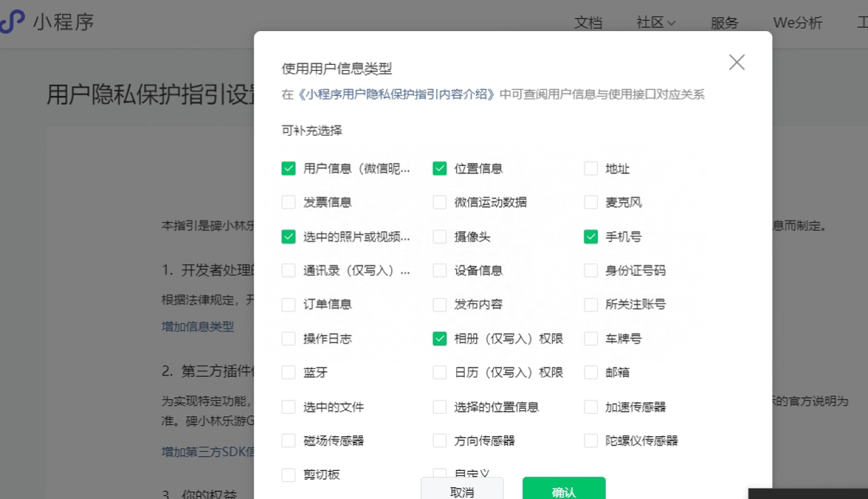The image size is (868, 499).
Task: Uncheck the 用户信息 checkbox
Action: point(288,169)
